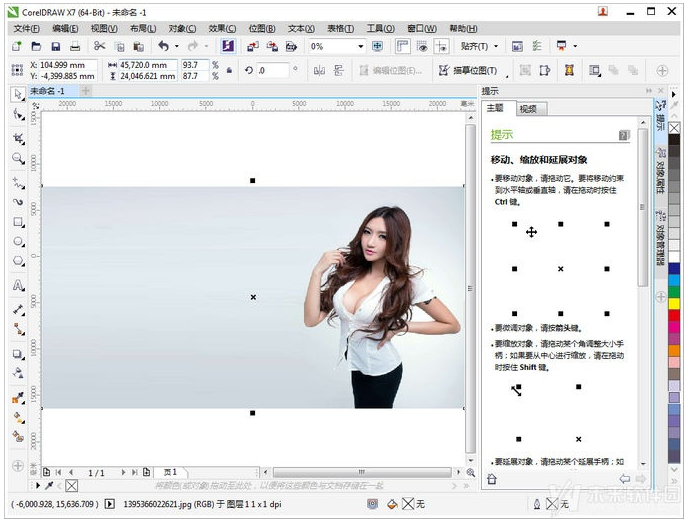Select the Pick tool in the toolbox
This screenshot has height=522, width=688.
coord(18,94)
